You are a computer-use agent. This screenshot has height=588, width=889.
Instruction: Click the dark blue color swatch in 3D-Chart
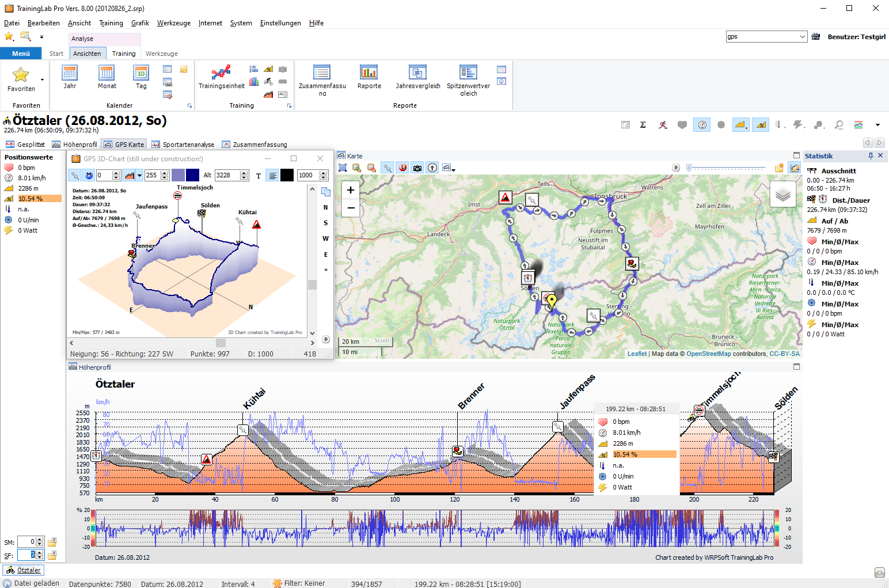(x=192, y=175)
